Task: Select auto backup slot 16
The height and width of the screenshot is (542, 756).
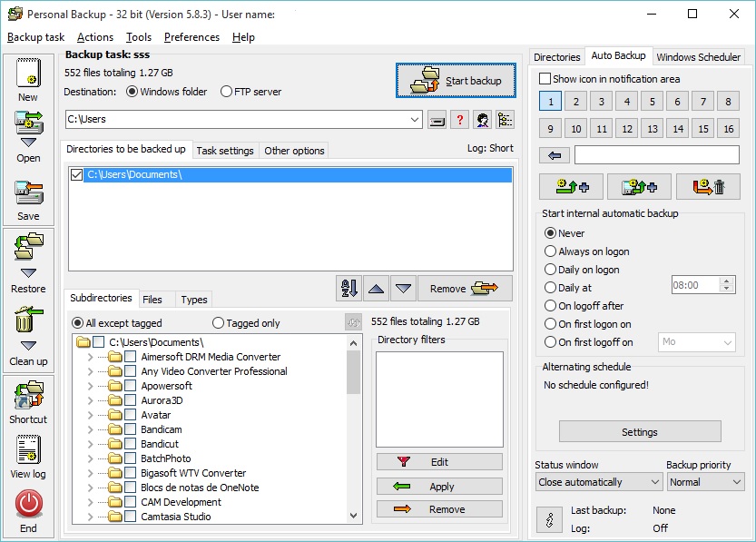Action: (x=728, y=129)
